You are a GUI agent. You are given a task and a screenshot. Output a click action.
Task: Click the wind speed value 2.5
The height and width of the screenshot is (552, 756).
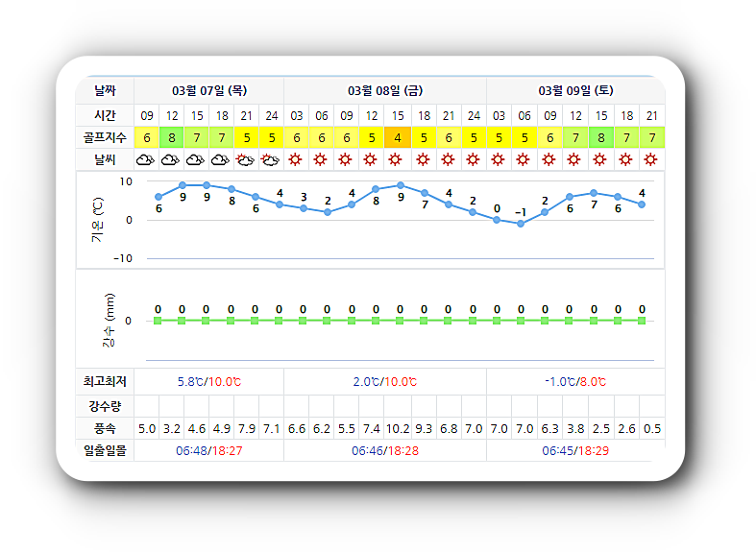click(x=601, y=429)
